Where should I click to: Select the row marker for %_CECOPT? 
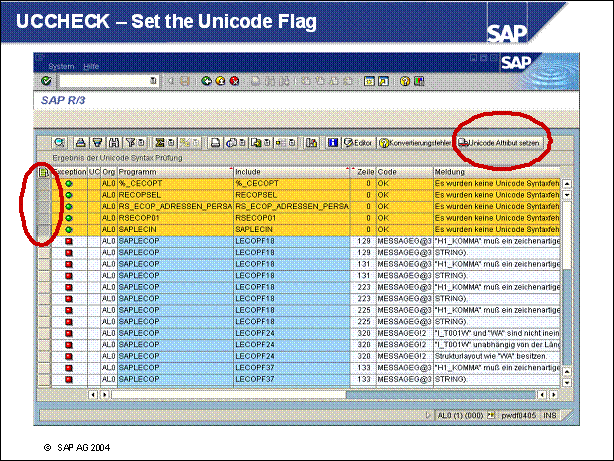point(45,183)
